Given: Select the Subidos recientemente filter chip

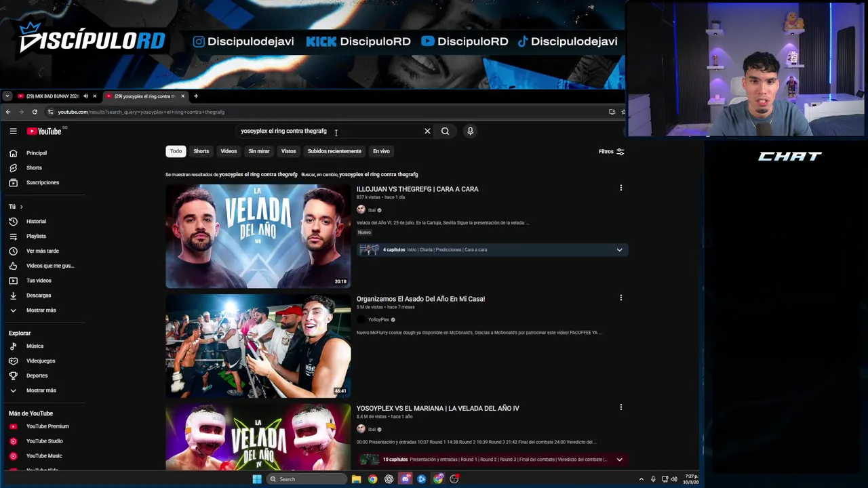Looking at the screenshot, I should [x=334, y=151].
